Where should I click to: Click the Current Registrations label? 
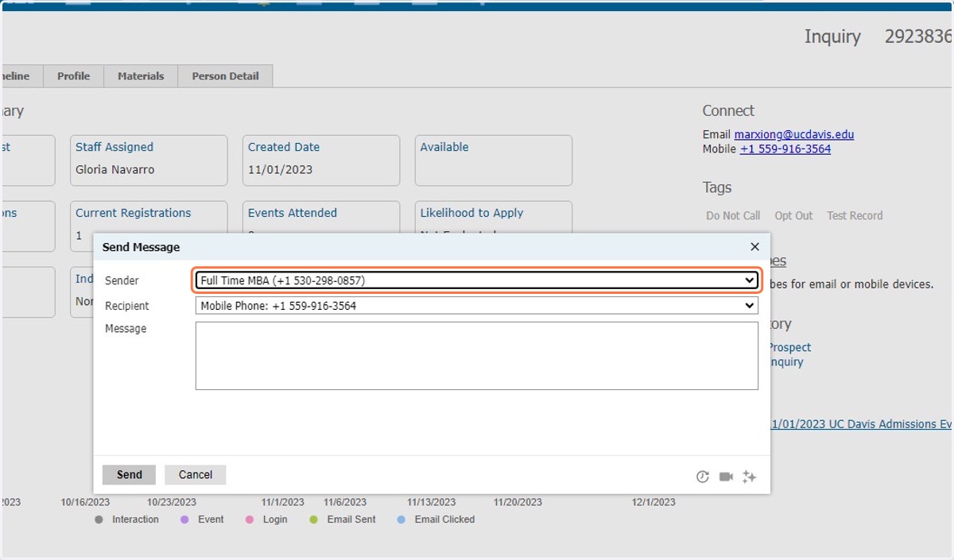134,213
